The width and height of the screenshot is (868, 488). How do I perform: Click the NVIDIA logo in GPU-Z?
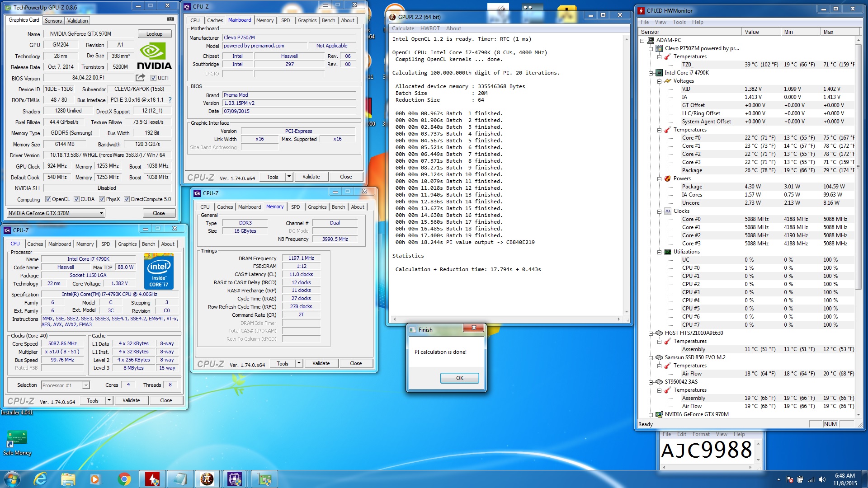pos(154,56)
